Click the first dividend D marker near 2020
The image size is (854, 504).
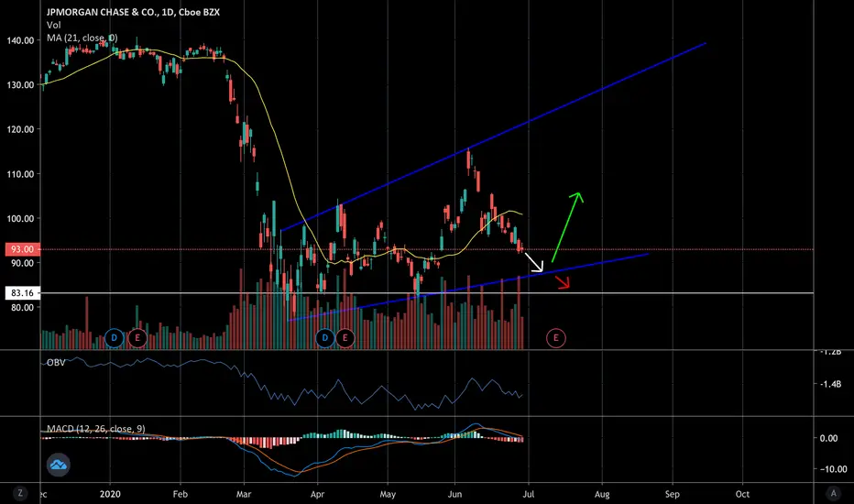[114, 338]
